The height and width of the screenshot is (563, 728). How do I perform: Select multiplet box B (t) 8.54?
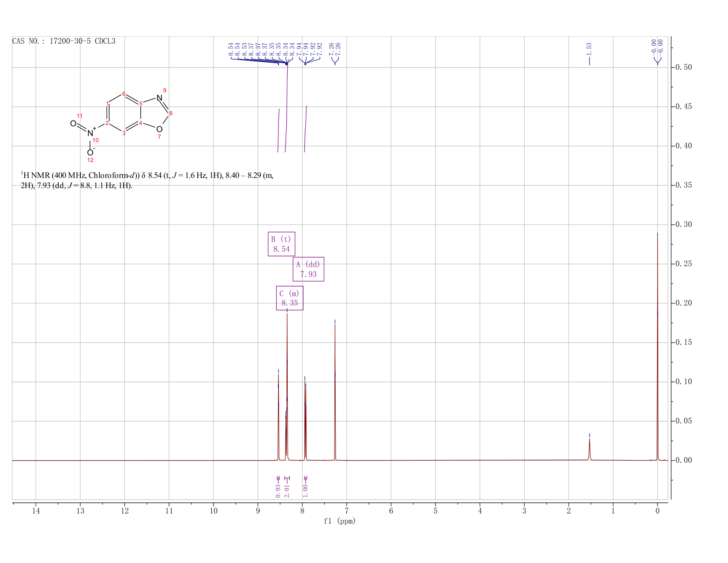pyautogui.click(x=281, y=244)
